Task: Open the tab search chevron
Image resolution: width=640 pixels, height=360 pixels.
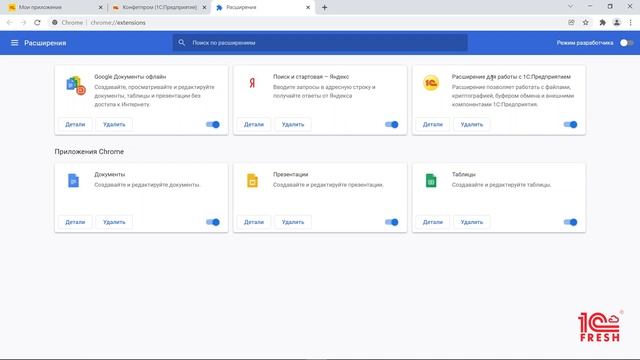Action: [570, 6]
